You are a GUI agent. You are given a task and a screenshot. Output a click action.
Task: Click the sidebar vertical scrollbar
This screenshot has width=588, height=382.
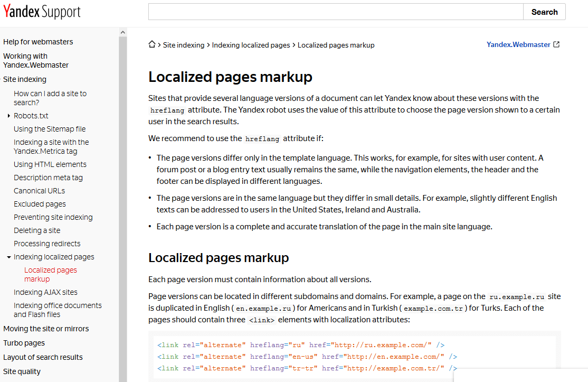tap(122, 209)
